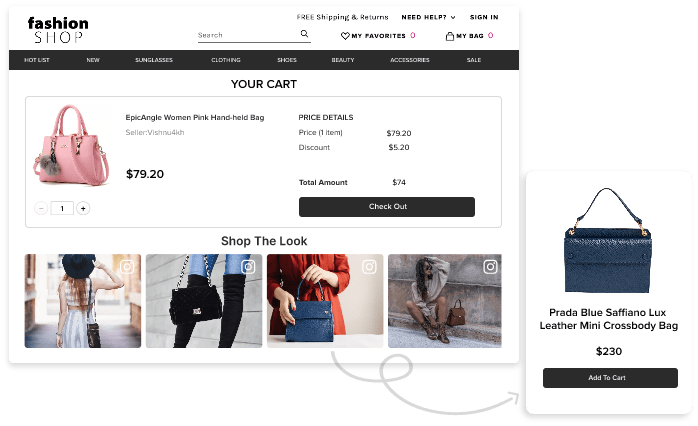Click the Sign In link
Viewport: 698px width, 426px height.
click(484, 17)
